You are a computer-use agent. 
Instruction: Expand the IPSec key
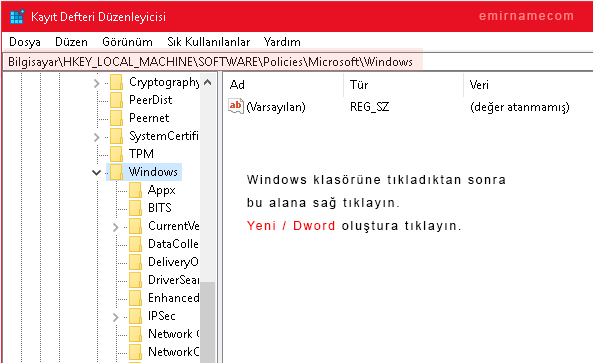pos(115,317)
